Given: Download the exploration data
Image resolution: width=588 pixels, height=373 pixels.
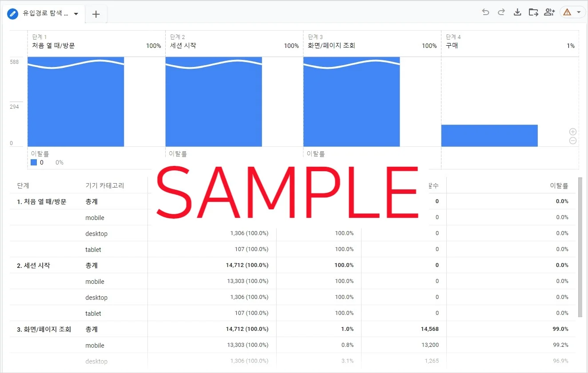Looking at the screenshot, I should coord(517,12).
